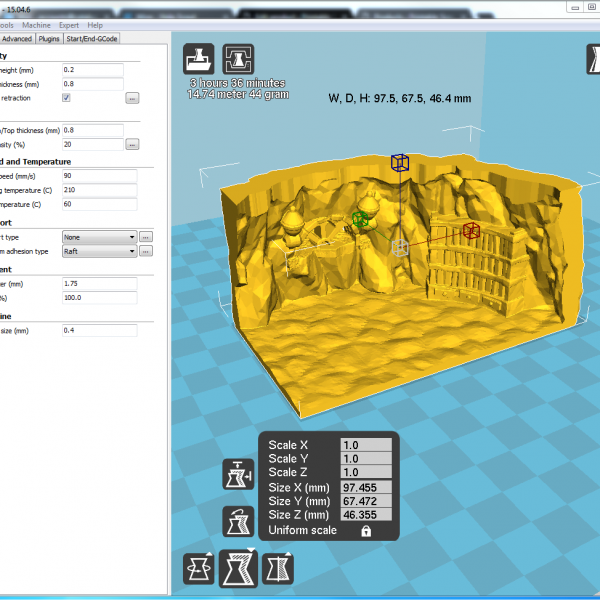Select the Mirror tool icon
Viewport: 600px width, 600px height.
tap(278, 568)
